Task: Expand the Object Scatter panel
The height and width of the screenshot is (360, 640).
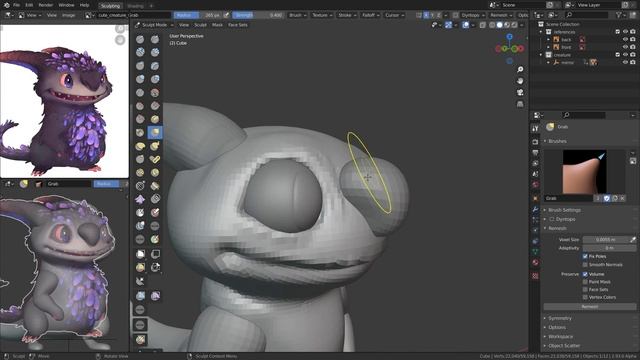Action: click(564, 346)
